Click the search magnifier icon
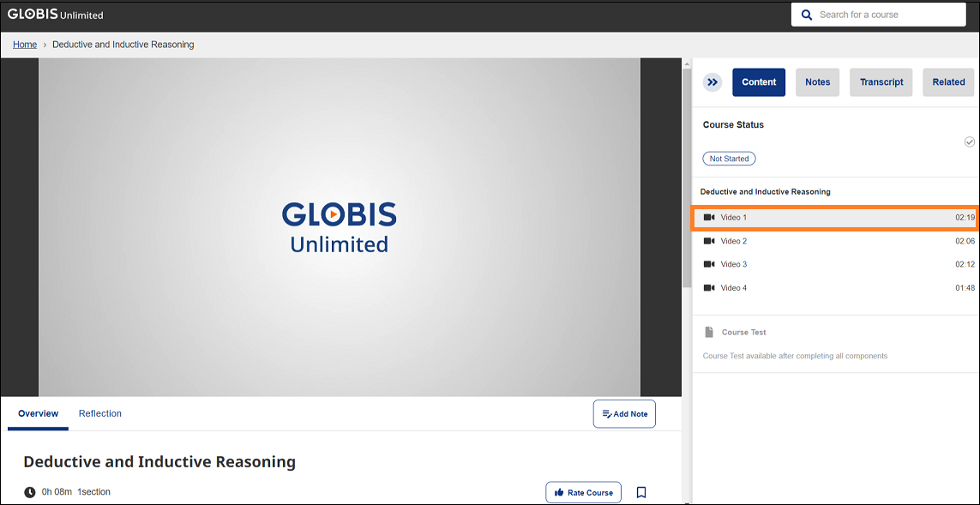This screenshot has height=505, width=980. tap(807, 15)
